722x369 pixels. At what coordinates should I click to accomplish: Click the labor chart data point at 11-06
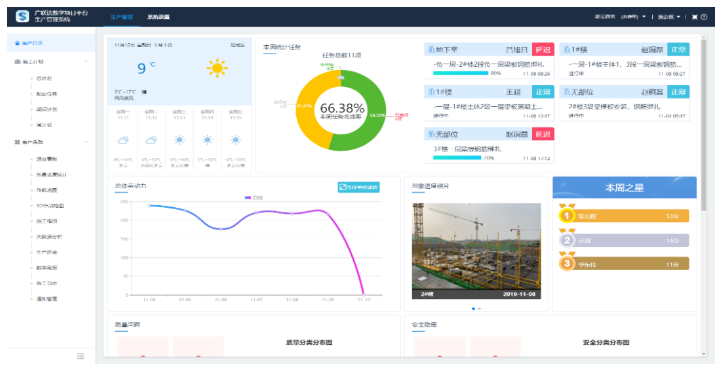click(x=221, y=228)
